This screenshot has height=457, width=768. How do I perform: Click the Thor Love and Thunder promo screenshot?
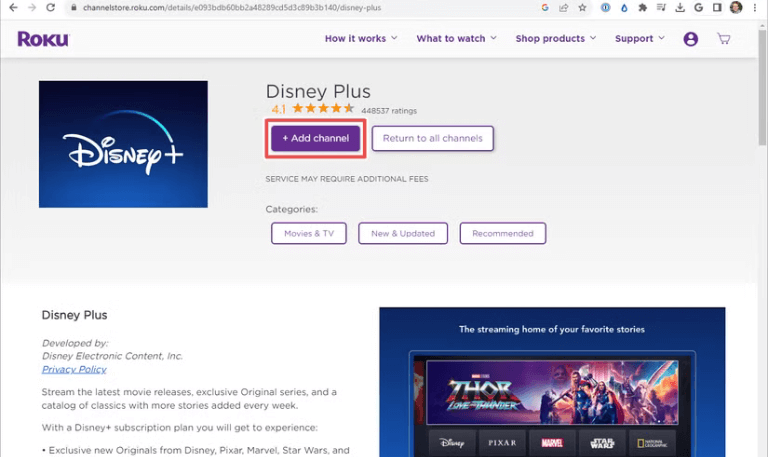[x=552, y=392]
